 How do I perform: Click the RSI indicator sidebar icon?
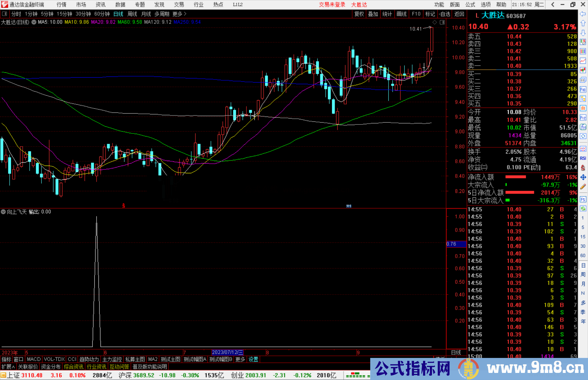(583, 158)
